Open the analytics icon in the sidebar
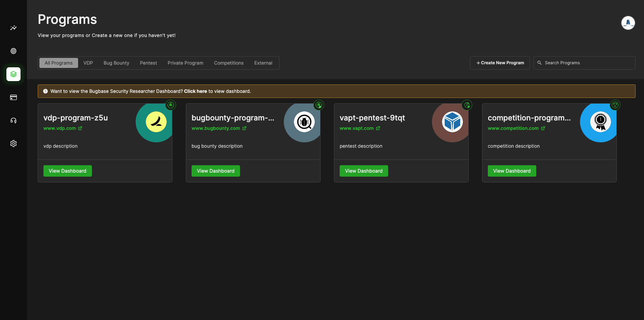Viewport: 644px width, 320px height. 13,28
